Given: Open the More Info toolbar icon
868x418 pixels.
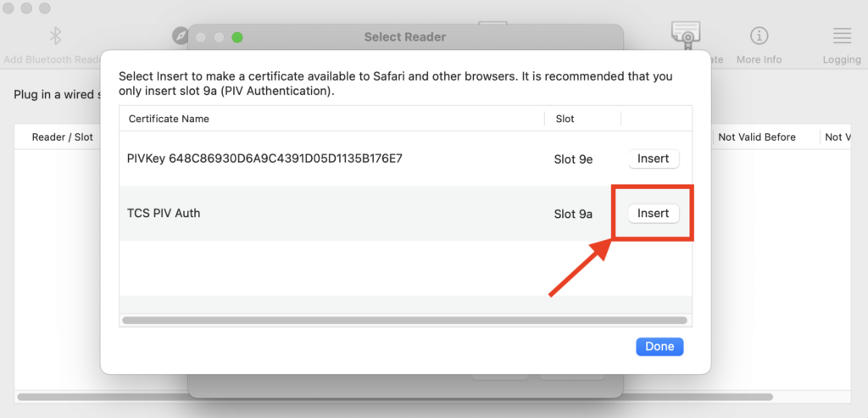Looking at the screenshot, I should (x=759, y=36).
